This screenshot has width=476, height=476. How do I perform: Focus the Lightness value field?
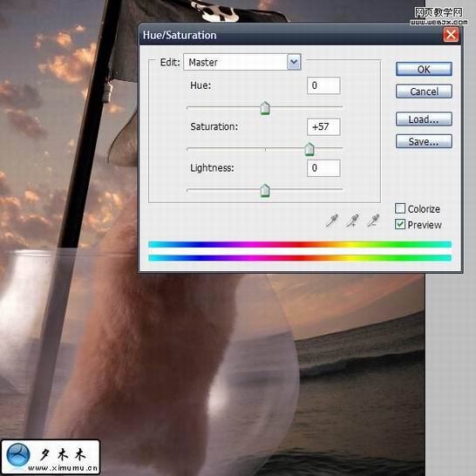[323, 168]
